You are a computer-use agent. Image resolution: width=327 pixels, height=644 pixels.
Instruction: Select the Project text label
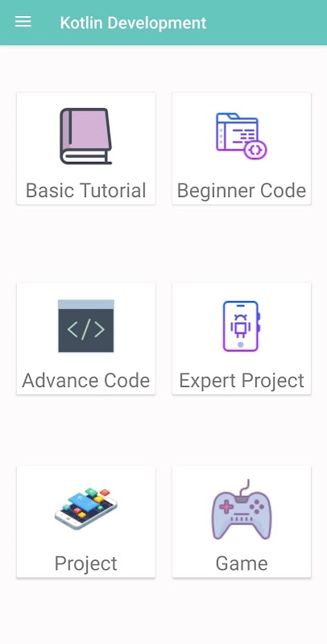86,563
